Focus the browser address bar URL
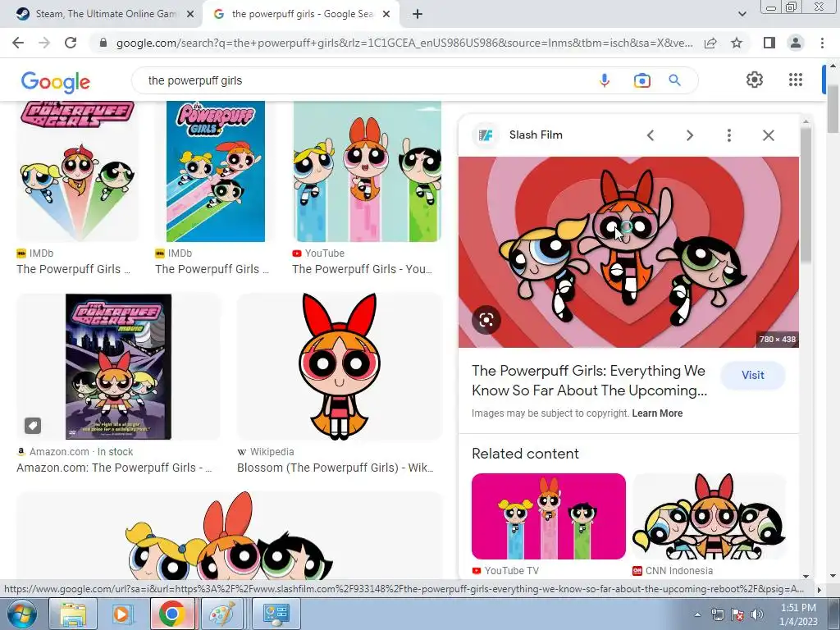This screenshot has height=630, width=840. click(404, 43)
